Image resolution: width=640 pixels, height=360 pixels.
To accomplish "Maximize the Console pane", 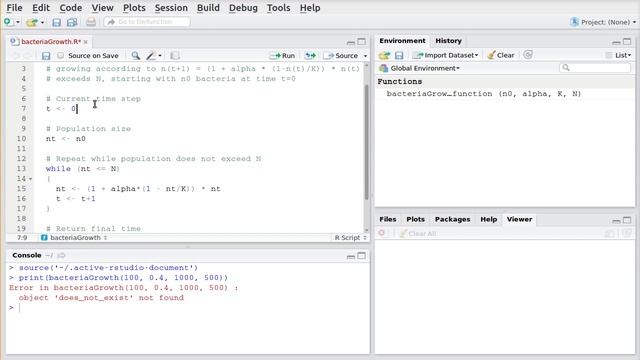I will point(362,256).
